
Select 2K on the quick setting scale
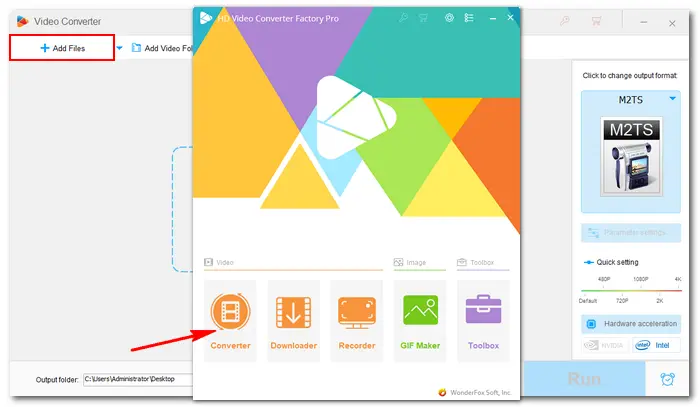(660, 301)
